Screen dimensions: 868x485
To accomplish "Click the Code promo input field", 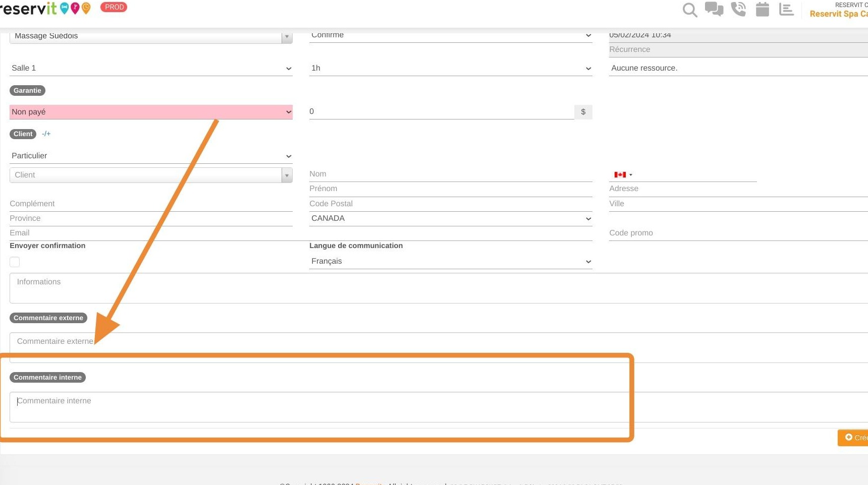I will 738,233.
